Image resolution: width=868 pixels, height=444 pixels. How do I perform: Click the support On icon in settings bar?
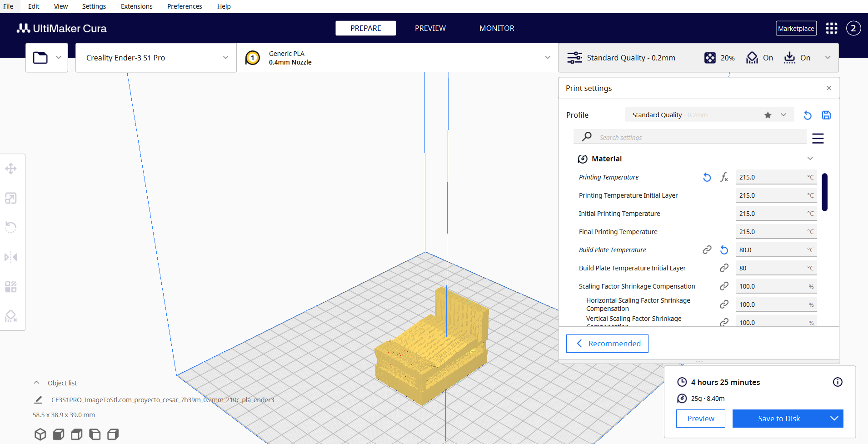click(x=752, y=58)
